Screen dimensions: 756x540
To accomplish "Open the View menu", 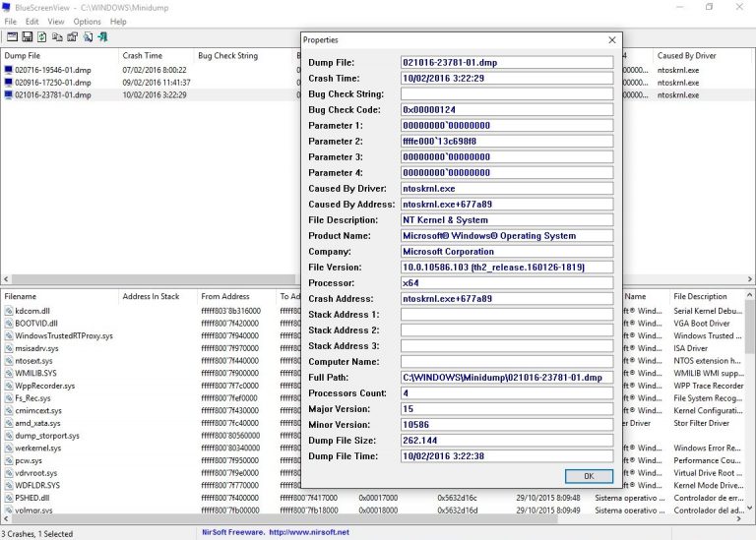I will 56,22.
